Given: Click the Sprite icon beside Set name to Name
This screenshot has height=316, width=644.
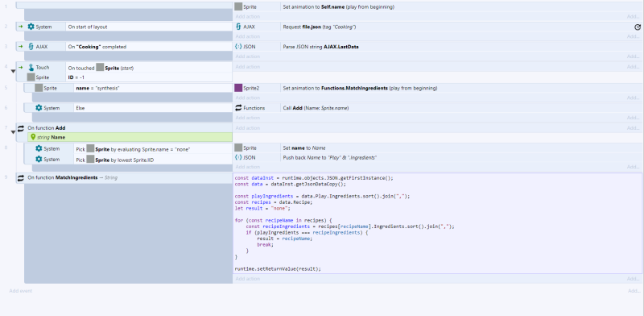Looking at the screenshot, I should [238, 148].
